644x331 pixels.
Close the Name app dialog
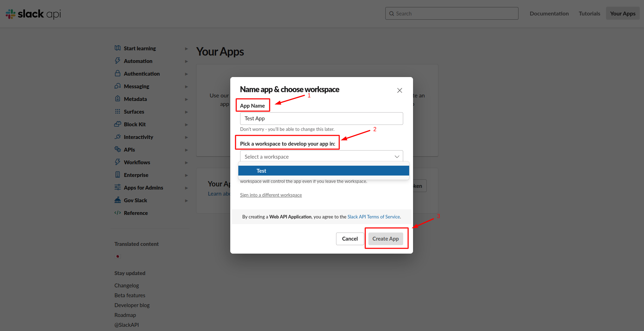(x=400, y=90)
